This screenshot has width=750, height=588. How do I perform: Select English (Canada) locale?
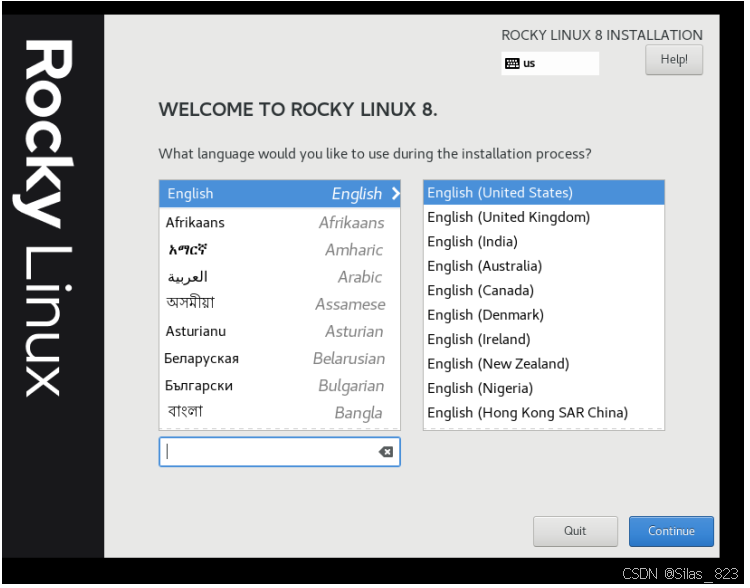tap(546, 291)
